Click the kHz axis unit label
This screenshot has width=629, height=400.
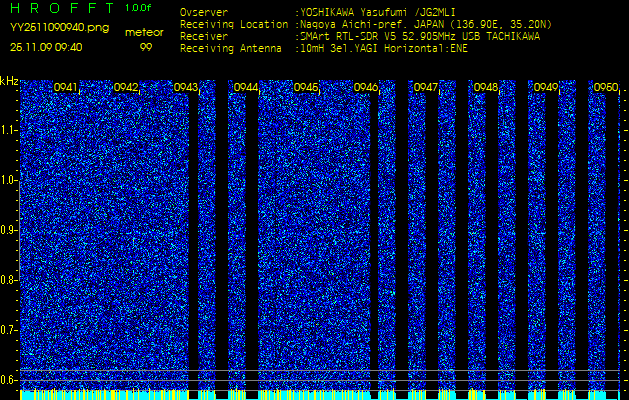[x=9, y=81]
